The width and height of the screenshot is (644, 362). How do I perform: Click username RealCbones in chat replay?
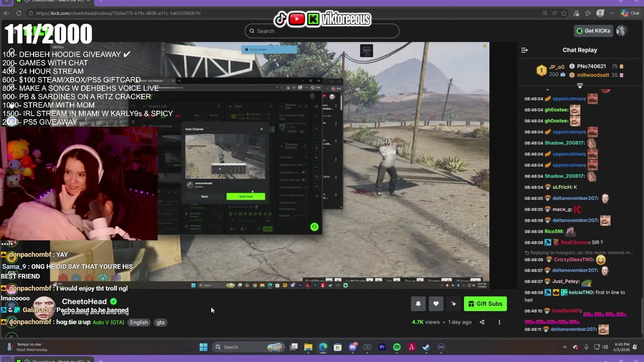click(x=575, y=242)
